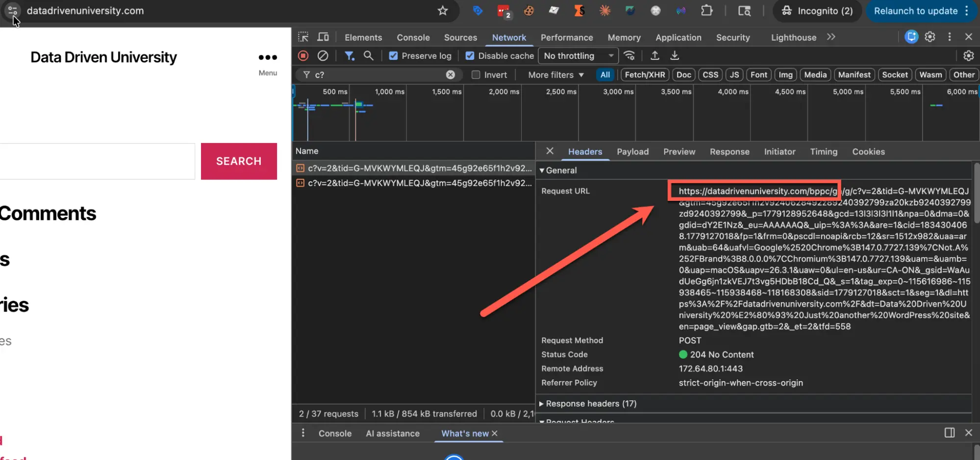Image resolution: width=980 pixels, height=460 pixels.
Task: Select the second c?v=2&tid request row
Action: tap(413, 183)
